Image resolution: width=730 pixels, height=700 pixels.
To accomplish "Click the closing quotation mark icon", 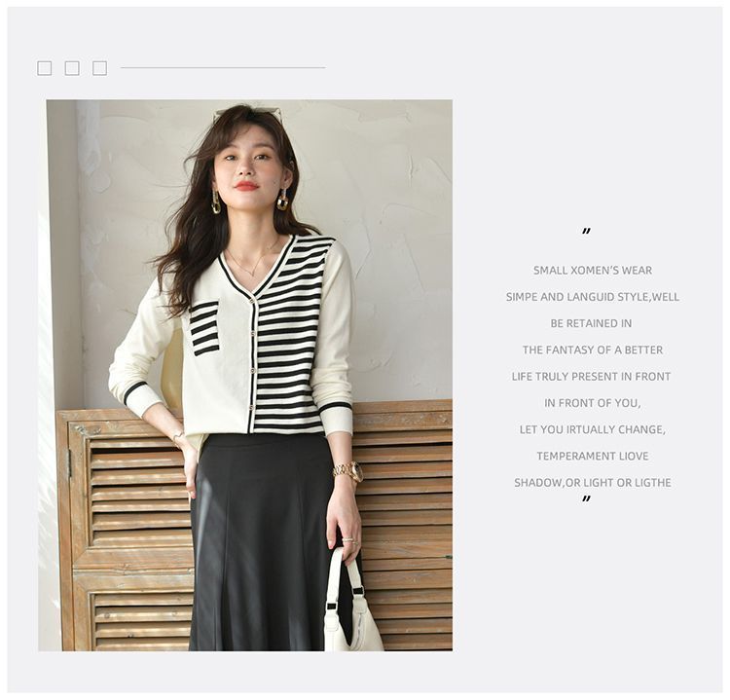I will point(586,499).
